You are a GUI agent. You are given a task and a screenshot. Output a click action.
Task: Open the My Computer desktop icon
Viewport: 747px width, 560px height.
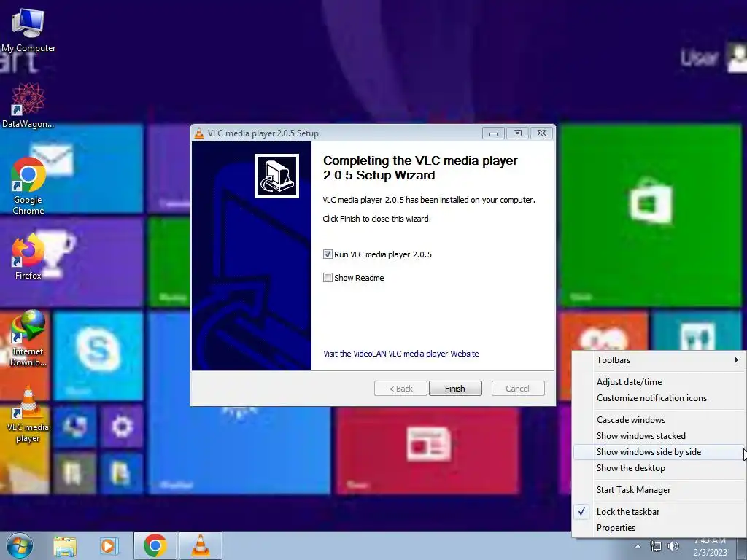click(x=28, y=29)
